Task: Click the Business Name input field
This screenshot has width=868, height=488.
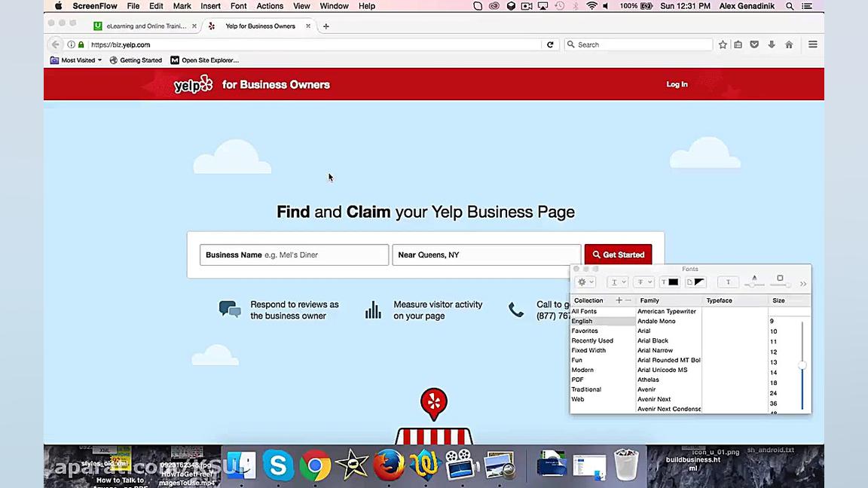Action: pos(294,255)
